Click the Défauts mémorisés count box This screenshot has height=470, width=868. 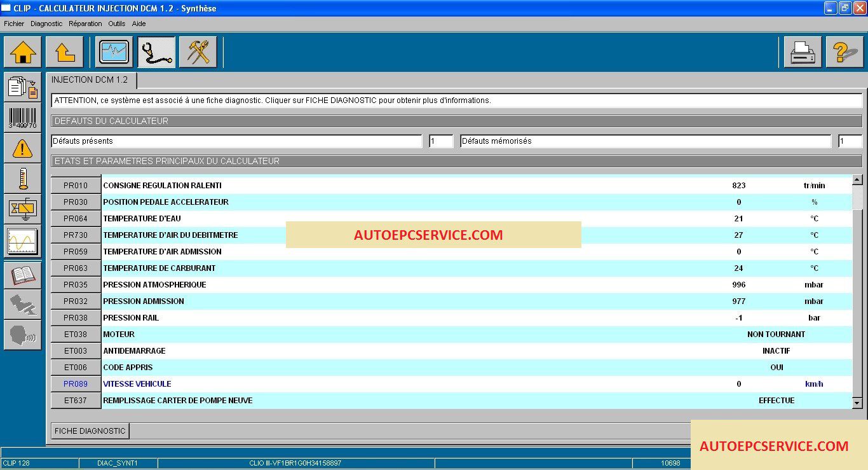tap(850, 141)
